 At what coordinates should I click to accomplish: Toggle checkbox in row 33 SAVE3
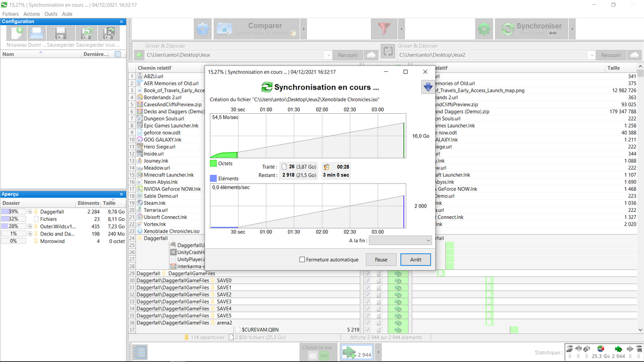368,301
